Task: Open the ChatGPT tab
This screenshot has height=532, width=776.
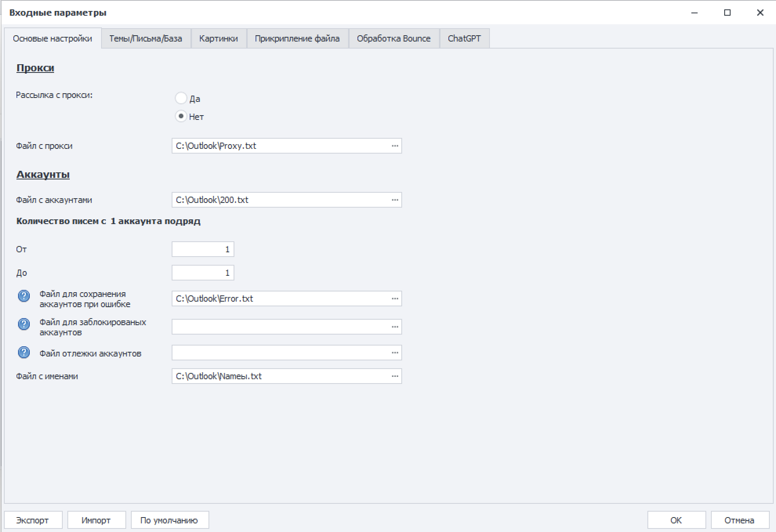Action: [x=464, y=38]
